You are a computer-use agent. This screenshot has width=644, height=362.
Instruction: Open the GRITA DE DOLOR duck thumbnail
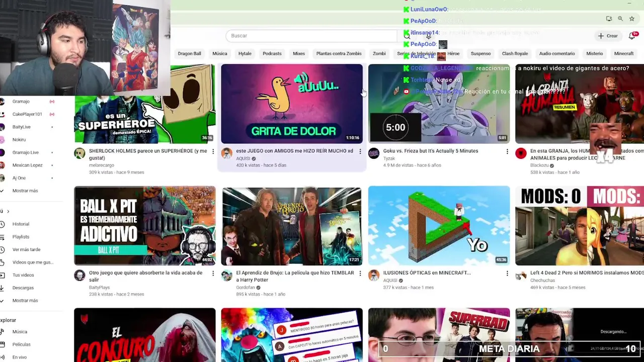292,104
